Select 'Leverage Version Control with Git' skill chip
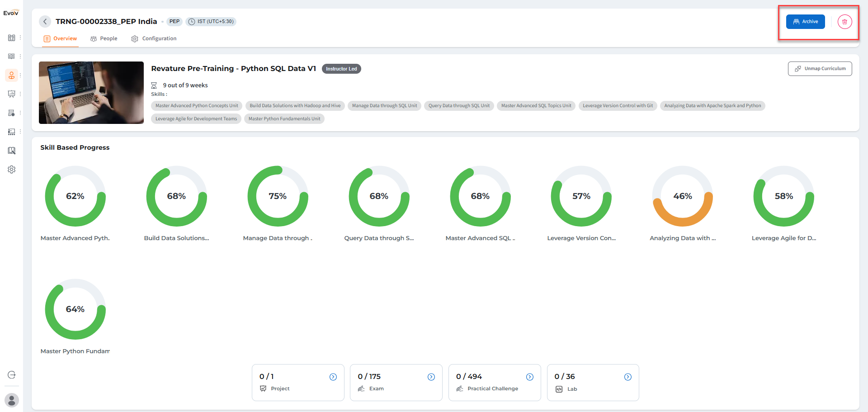868x412 pixels. coord(618,106)
